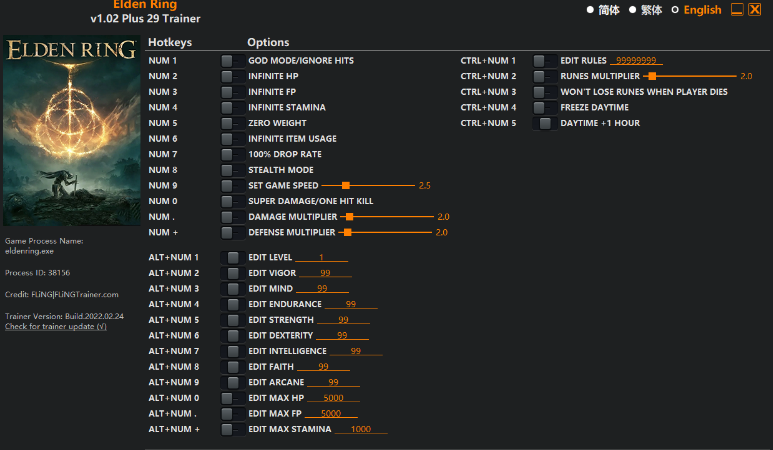Click the Edit Mind value field
This screenshot has height=450, width=773.
(x=322, y=288)
